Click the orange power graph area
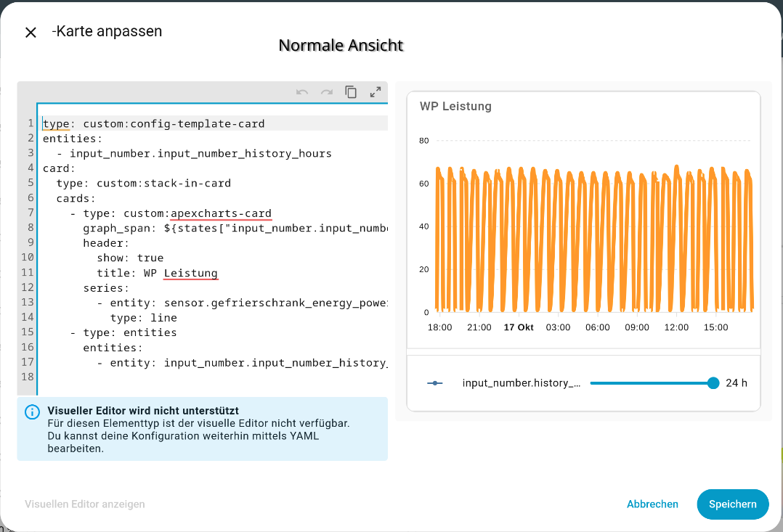 pos(594,240)
